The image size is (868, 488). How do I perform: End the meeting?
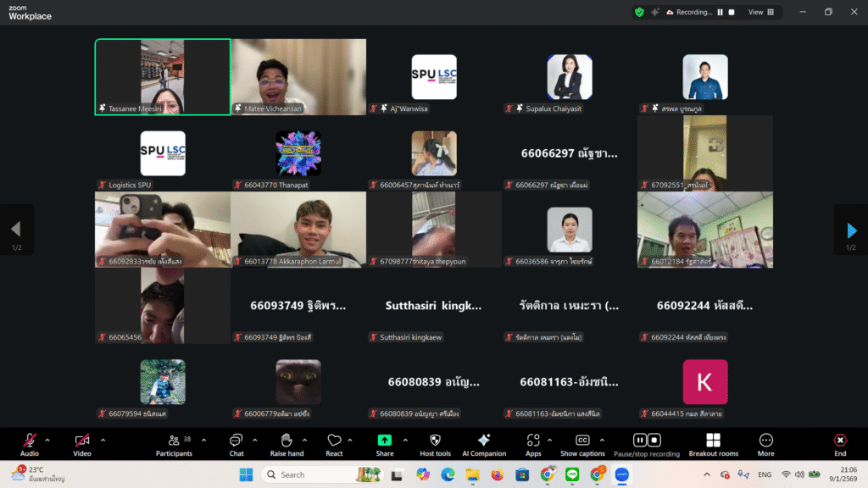[x=840, y=444]
